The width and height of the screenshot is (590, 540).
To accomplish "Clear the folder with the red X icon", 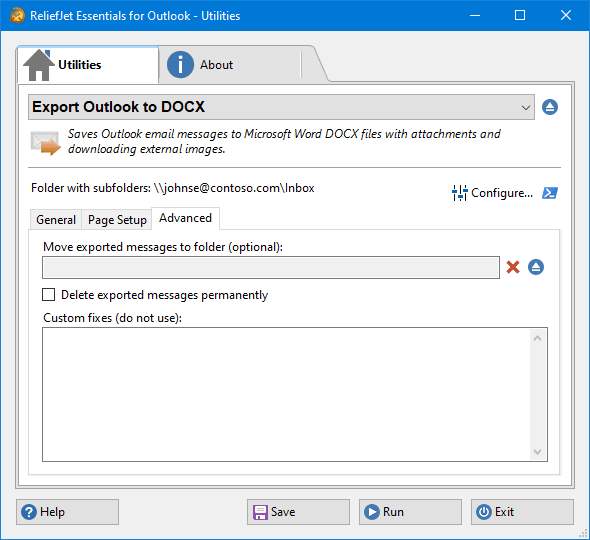I will [513, 267].
